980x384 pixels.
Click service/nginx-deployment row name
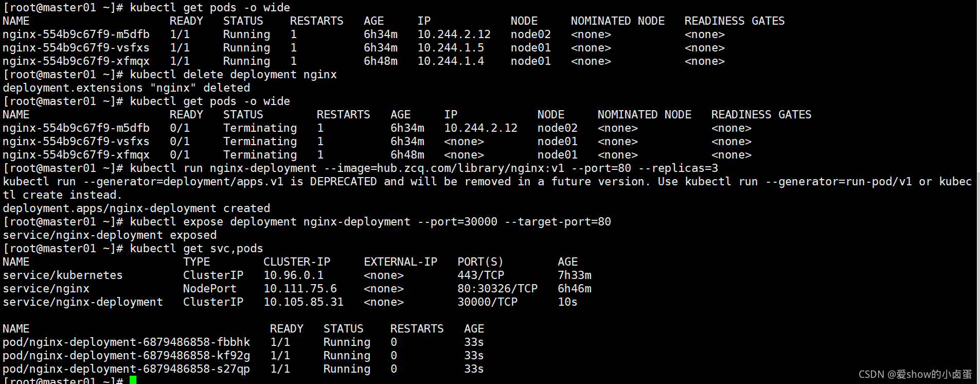coord(83,302)
